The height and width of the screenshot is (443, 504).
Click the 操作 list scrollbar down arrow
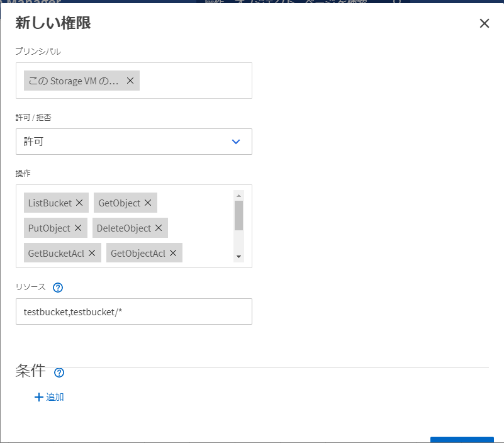pos(238,257)
